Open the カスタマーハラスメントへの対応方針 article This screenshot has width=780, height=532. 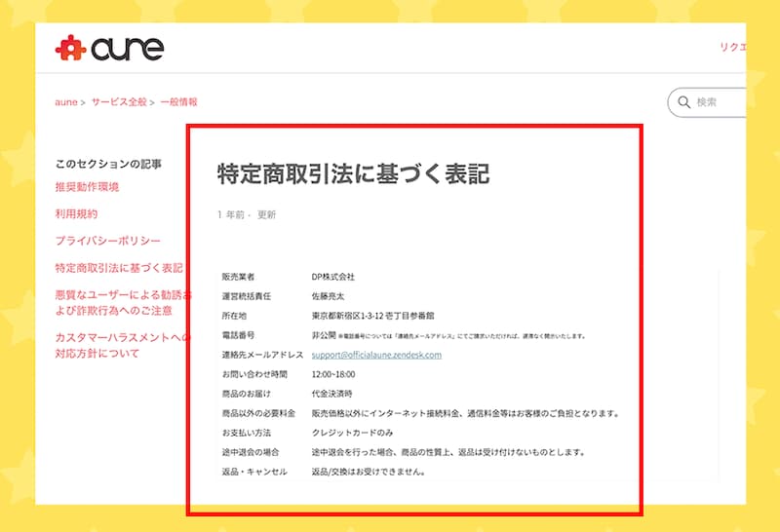tap(119, 345)
